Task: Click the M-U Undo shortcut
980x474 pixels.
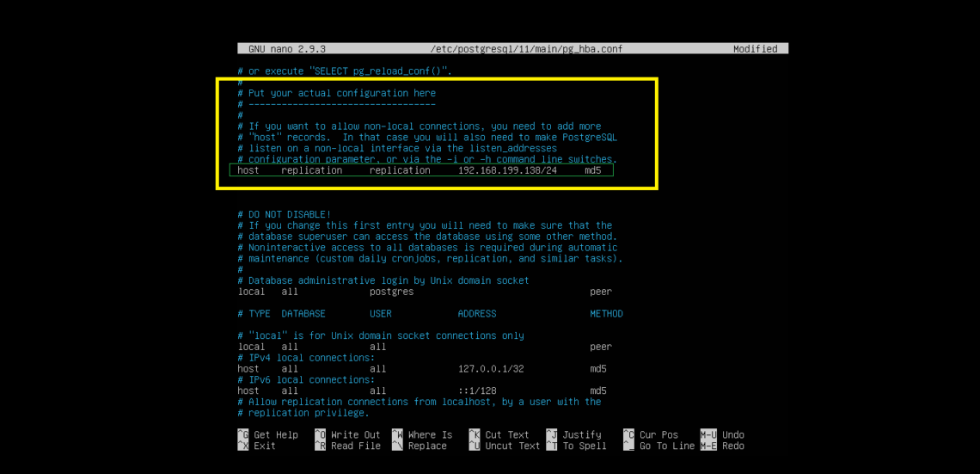Action: (x=722, y=434)
